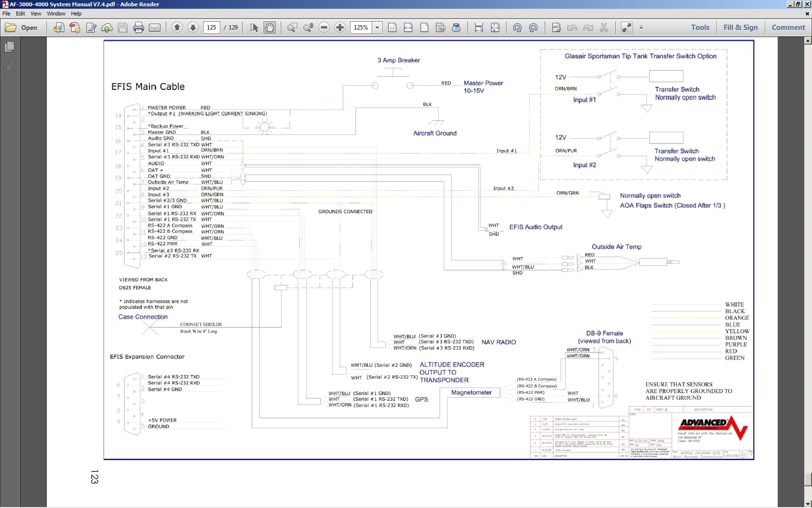Enable the text Select tool
This screenshot has width=812, height=508.
coord(254,28)
